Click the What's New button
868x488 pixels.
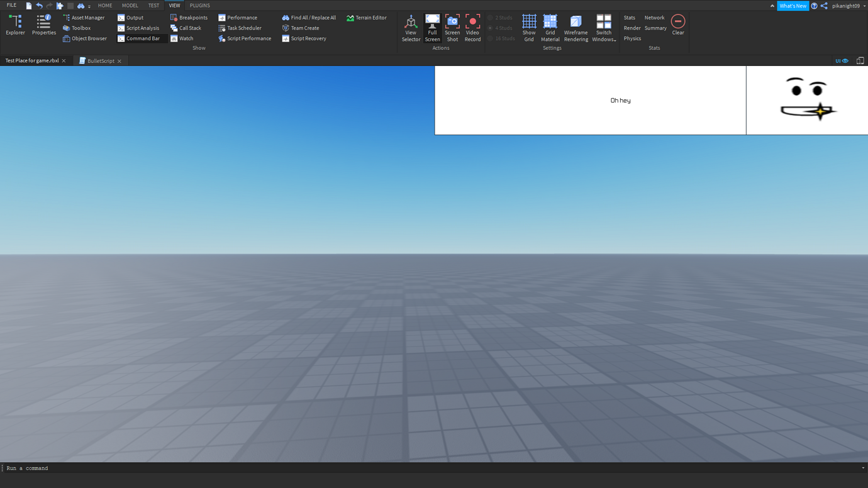[793, 6]
